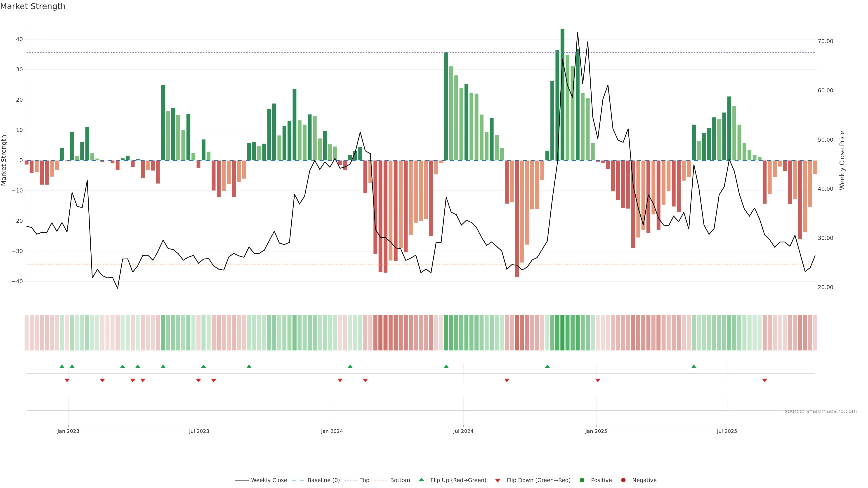The image size is (868, 488).
Task: Click the last green Flip Up marker before Jul 2025
Action: pos(694,366)
